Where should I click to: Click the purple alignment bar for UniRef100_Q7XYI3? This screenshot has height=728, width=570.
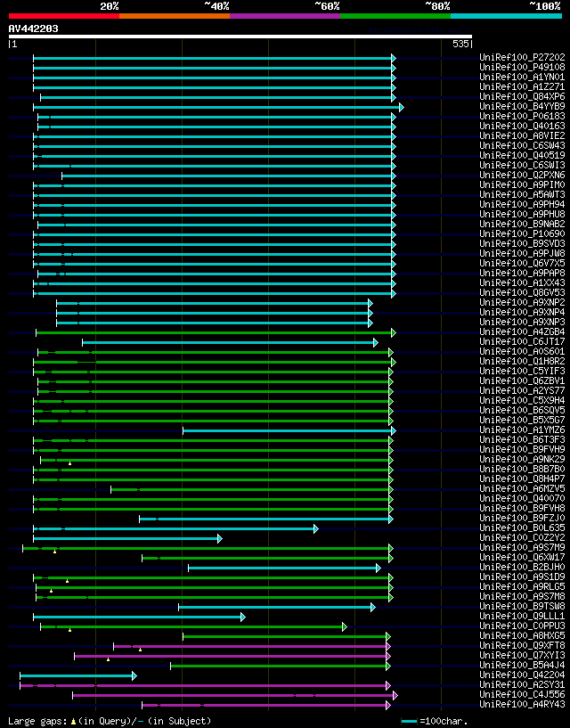click(231, 657)
